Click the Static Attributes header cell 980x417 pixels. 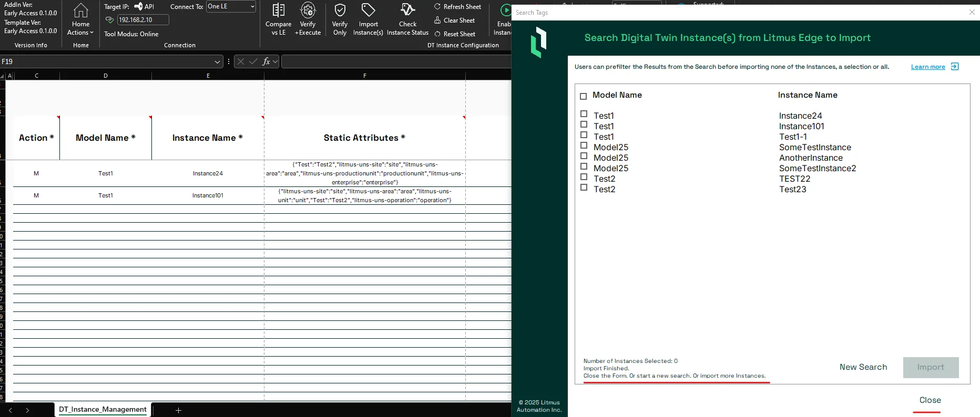(x=364, y=138)
